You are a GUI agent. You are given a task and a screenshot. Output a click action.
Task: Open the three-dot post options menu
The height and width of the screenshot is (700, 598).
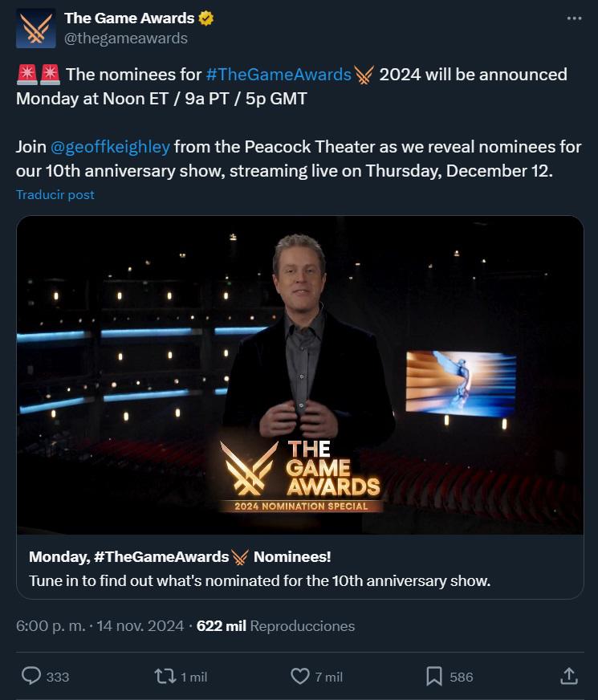coord(573,18)
